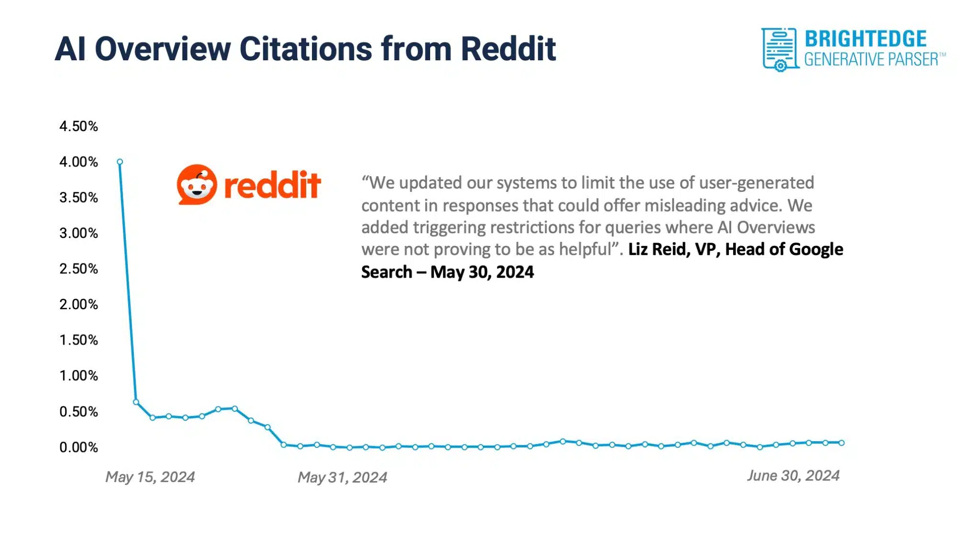Image resolution: width=980 pixels, height=550 pixels.
Task: Click the May 31, 2024 axis label
Action: [343, 477]
